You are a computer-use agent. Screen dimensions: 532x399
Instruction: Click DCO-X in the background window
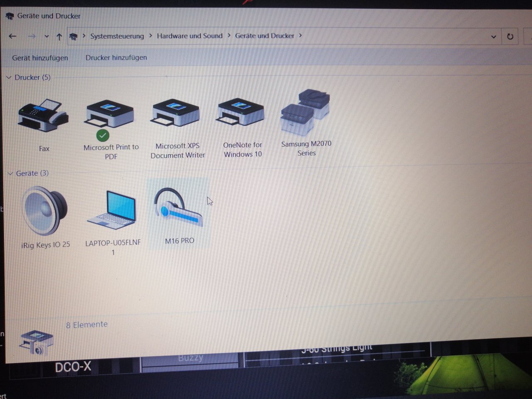pos(73,367)
